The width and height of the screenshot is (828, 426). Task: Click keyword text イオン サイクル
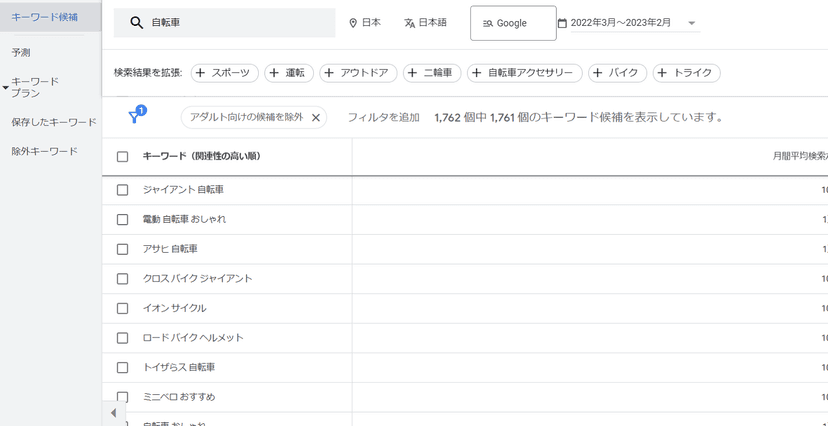(x=174, y=308)
